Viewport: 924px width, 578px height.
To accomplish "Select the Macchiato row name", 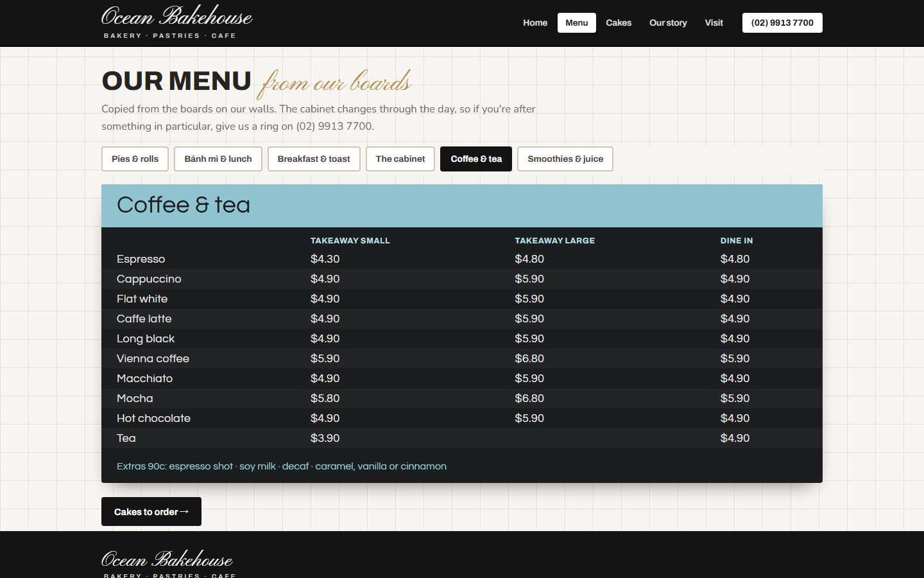I will tap(145, 378).
